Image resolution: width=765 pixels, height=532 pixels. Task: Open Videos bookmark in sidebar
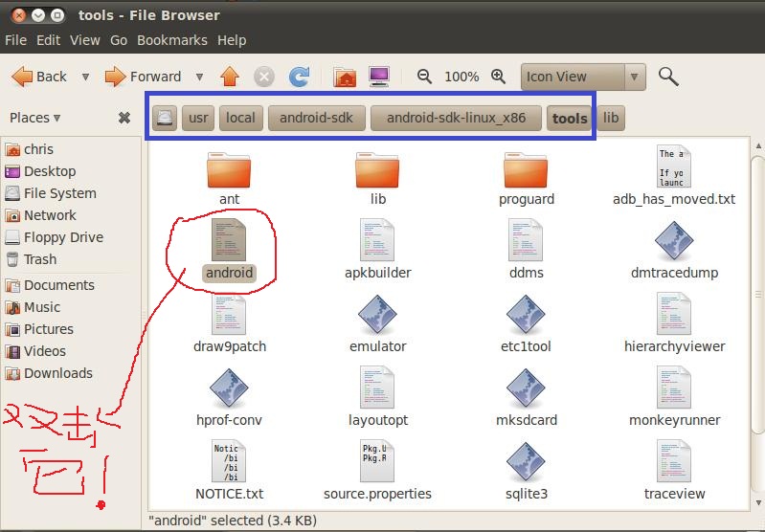(35, 351)
